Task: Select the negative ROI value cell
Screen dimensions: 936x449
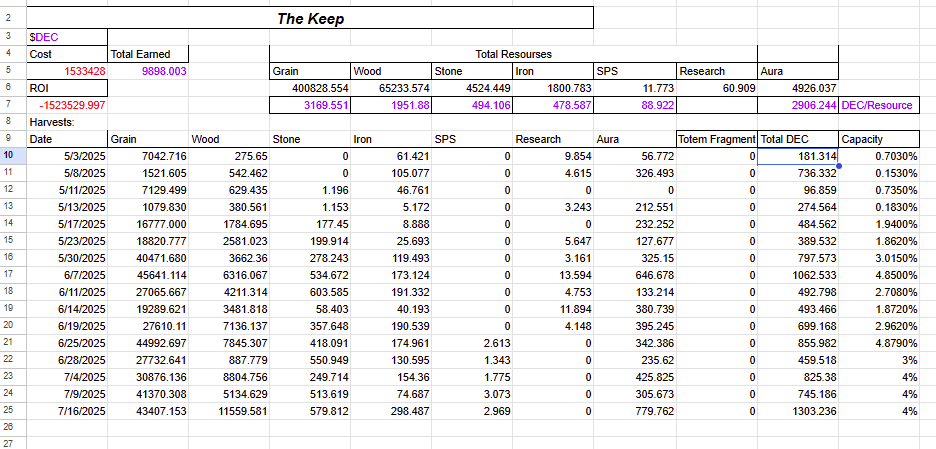Action: click(66, 105)
